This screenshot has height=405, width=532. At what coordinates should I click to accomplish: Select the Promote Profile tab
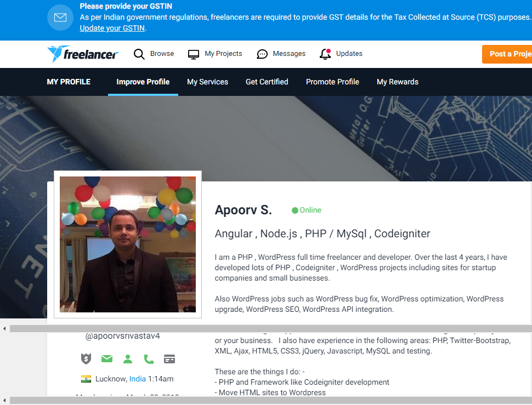332,82
